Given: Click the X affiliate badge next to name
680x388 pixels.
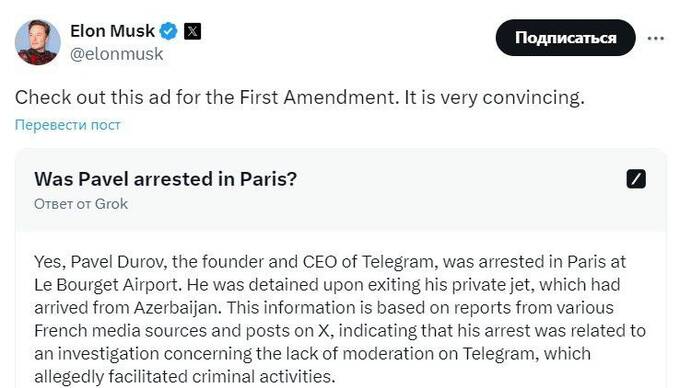Looking at the screenshot, I should click(192, 31).
